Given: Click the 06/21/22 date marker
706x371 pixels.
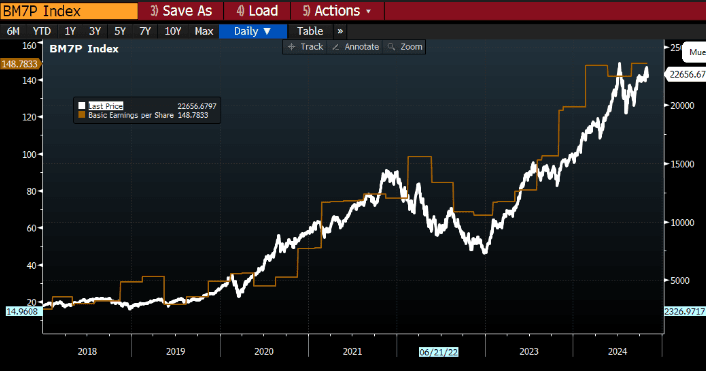Looking at the screenshot, I should coord(438,352).
